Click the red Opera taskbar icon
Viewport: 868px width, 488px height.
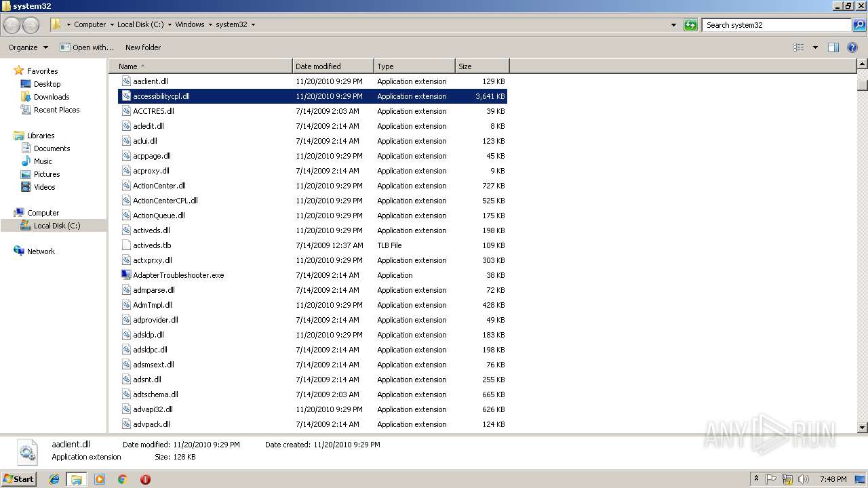click(145, 479)
